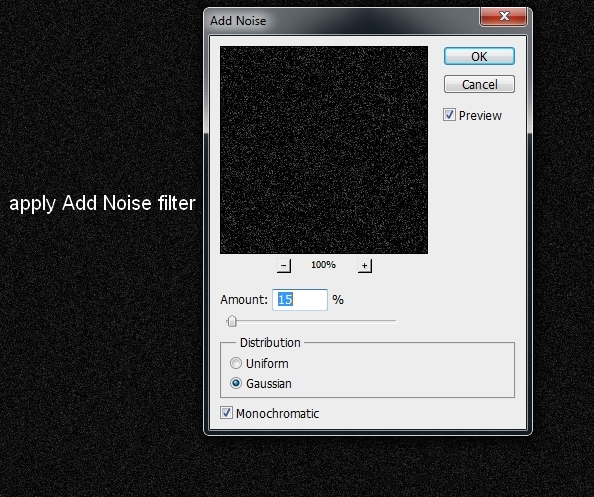
Task: Toggle the Monochromatic checkbox
Action: click(226, 413)
